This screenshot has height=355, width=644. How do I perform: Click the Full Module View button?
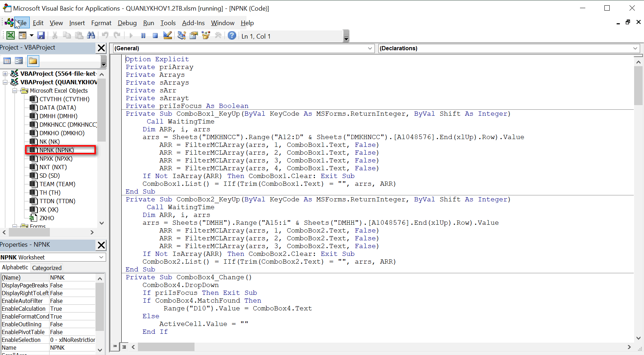coord(124,347)
